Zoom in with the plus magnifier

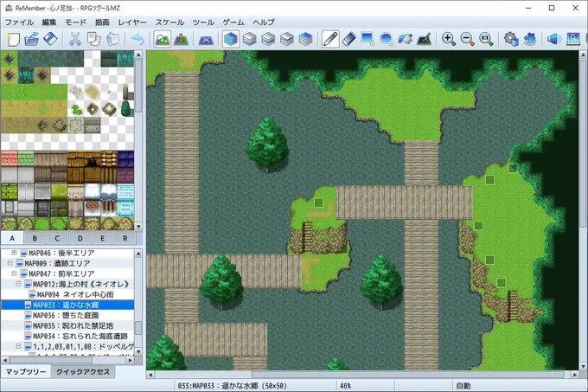point(449,39)
